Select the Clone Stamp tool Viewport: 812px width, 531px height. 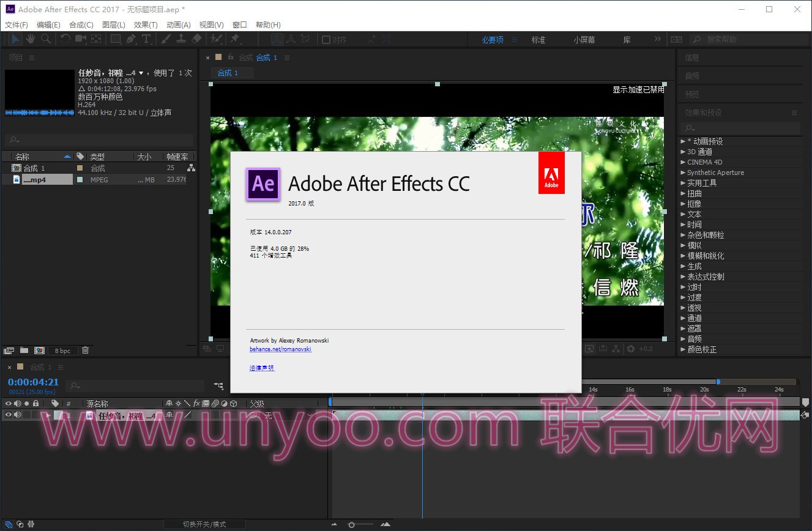pyautogui.click(x=181, y=39)
